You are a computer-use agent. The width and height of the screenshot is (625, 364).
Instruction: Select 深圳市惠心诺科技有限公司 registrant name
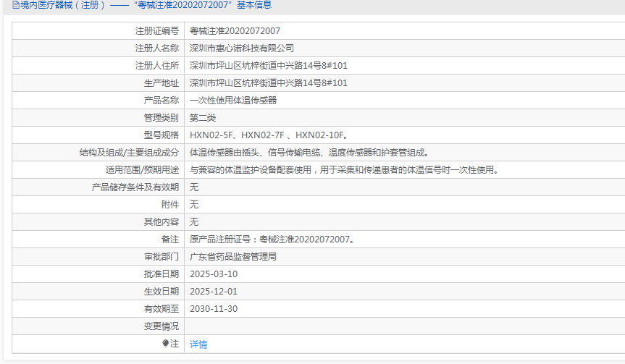pyautogui.click(x=242, y=48)
